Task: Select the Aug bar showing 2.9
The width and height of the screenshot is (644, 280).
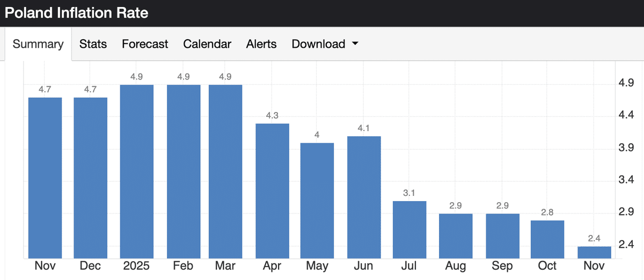Action: [x=456, y=236]
